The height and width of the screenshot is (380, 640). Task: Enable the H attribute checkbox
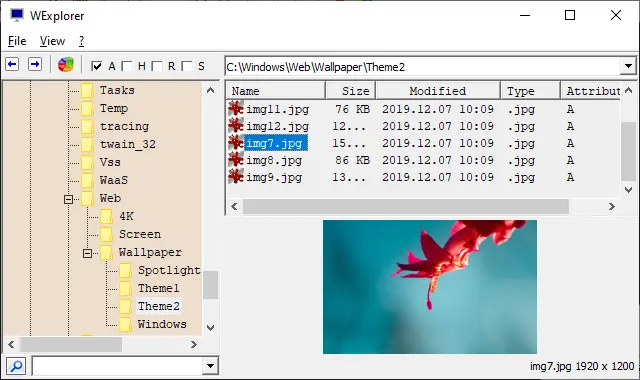pyautogui.click(x=127, y=66)
